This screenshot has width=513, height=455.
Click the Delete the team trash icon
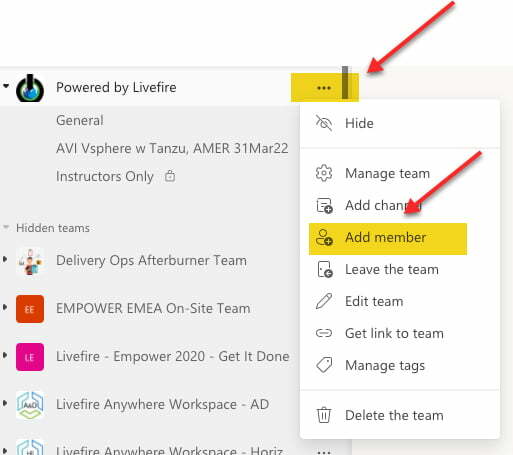coord(324,415)
